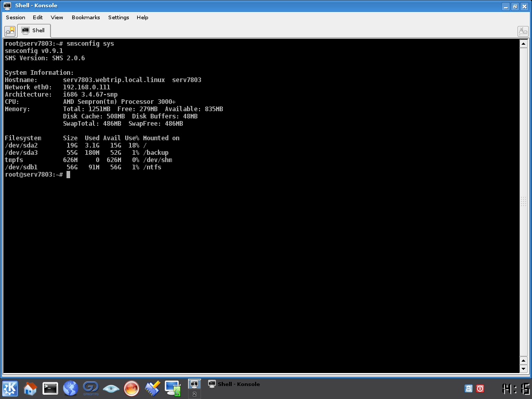Click the terminal scrollbar down arrow

tap(524, 368)
